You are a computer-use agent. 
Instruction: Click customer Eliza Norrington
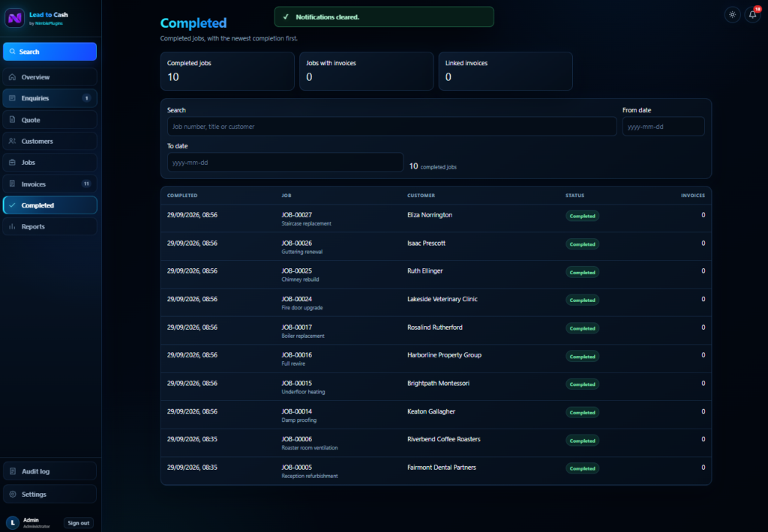[430, 215]
